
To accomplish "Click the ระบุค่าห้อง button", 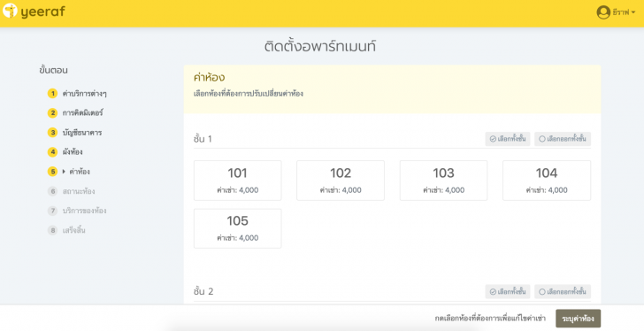I will tap(579, 319).
